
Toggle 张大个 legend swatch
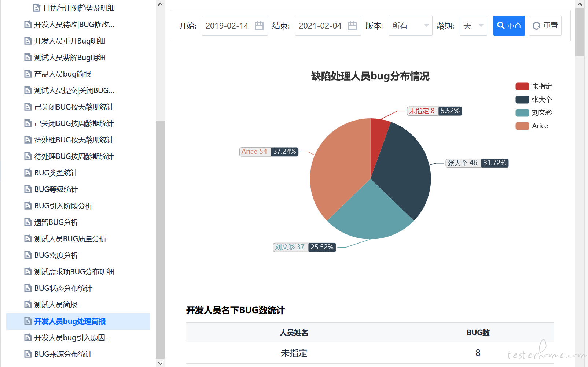point(522,100)
